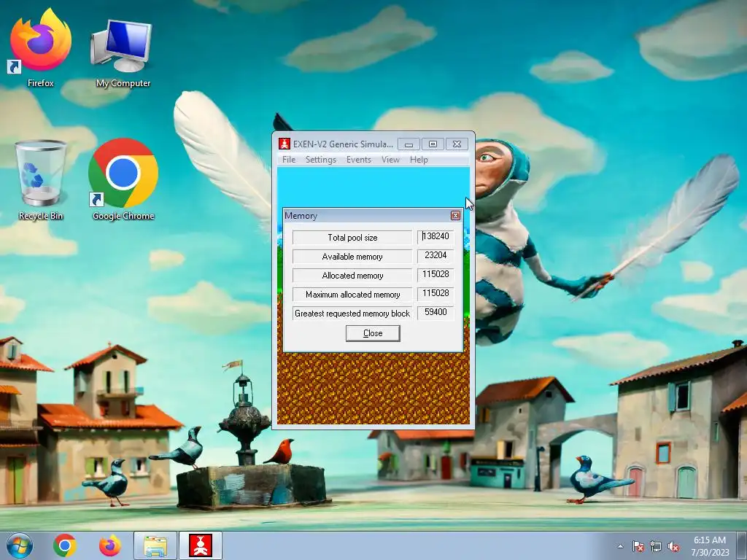The image size is (747, 560).
Task: Click the Greatest requested memory block value 59400
Action: pos(436,313)
